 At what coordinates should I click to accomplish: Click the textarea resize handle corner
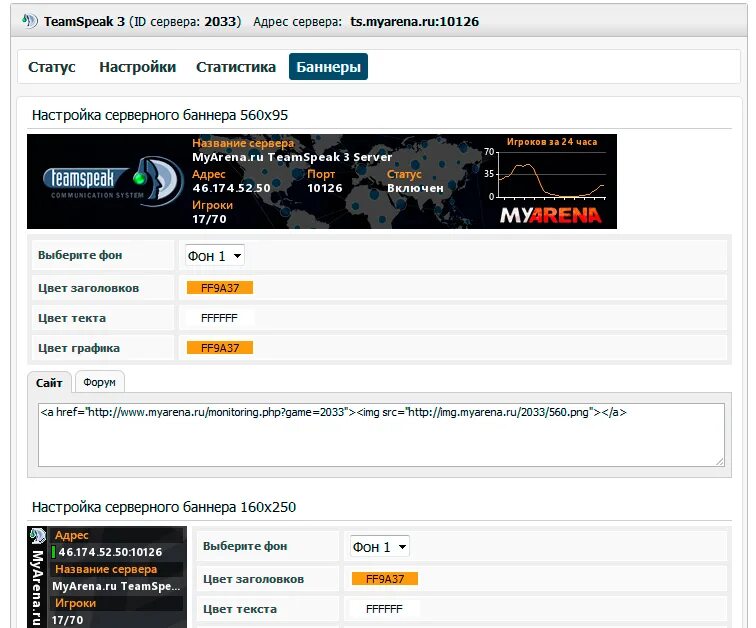point(719,462)
